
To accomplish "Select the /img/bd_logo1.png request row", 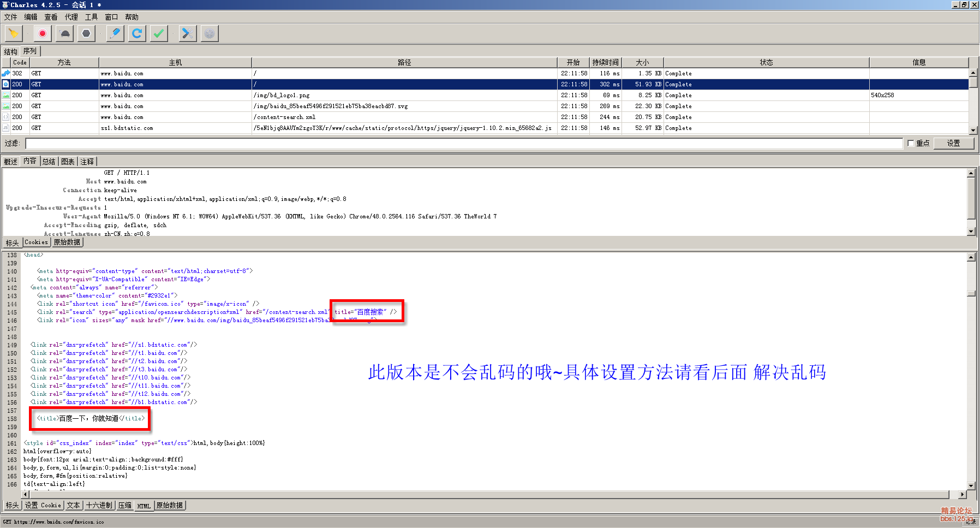I will (x=485, y=95).
